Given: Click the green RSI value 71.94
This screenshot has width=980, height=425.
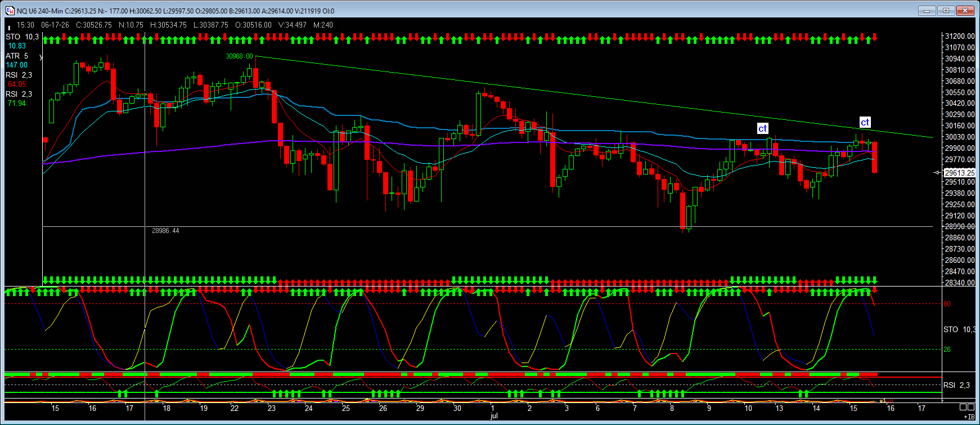Looking at the screenshot, I should coord(17,104).
